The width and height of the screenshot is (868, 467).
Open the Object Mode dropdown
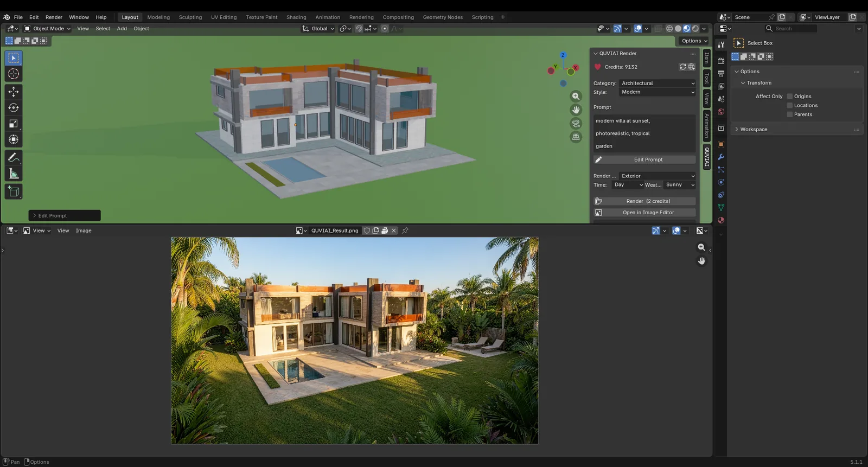tap(47, 29)
